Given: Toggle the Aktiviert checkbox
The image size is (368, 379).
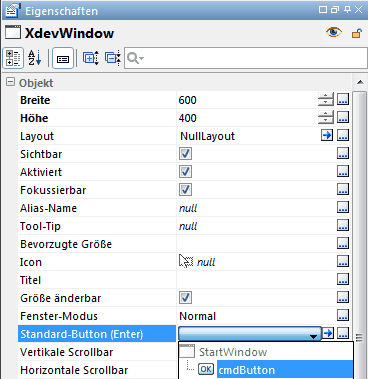Looking at the screenshot, I should click(x=185, y=172).
